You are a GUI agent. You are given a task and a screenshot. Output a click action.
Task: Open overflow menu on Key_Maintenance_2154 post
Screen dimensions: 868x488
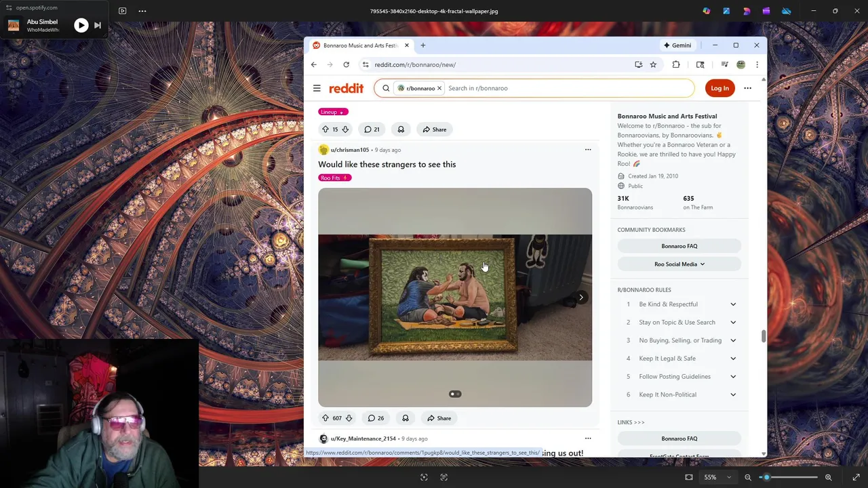coord(588,439)
